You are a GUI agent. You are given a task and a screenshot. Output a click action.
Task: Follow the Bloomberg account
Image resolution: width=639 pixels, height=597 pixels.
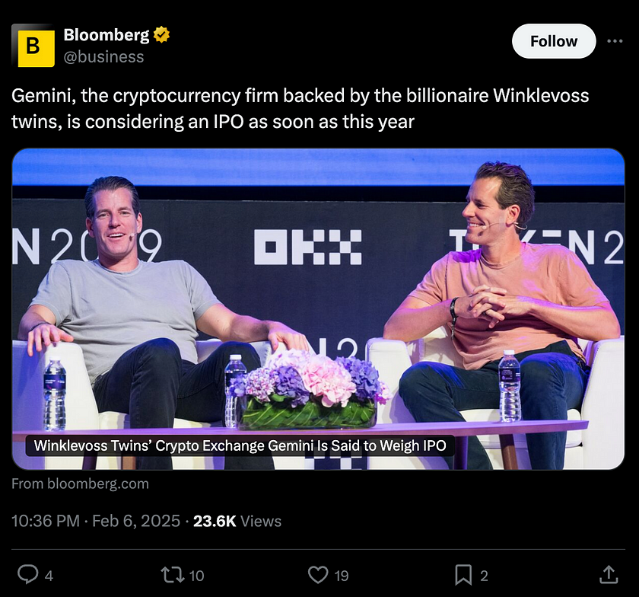point(554,41)
